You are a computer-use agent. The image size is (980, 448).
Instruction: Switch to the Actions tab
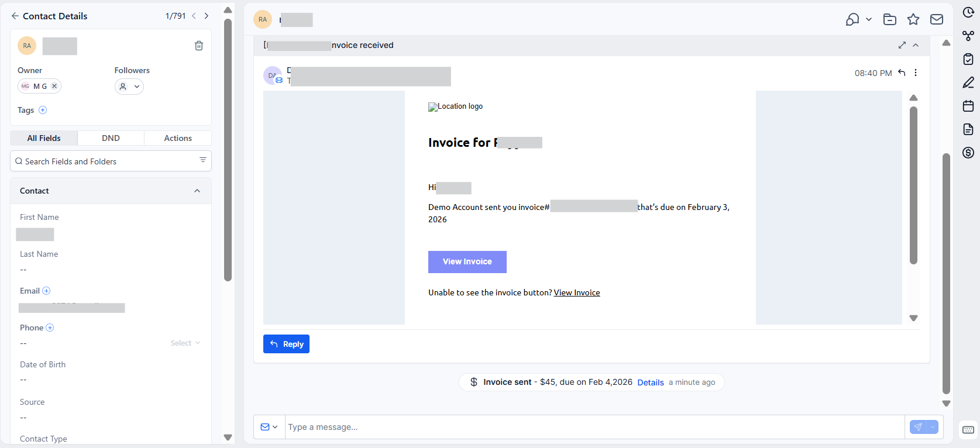pyautogui.click(x=178, y=138)
